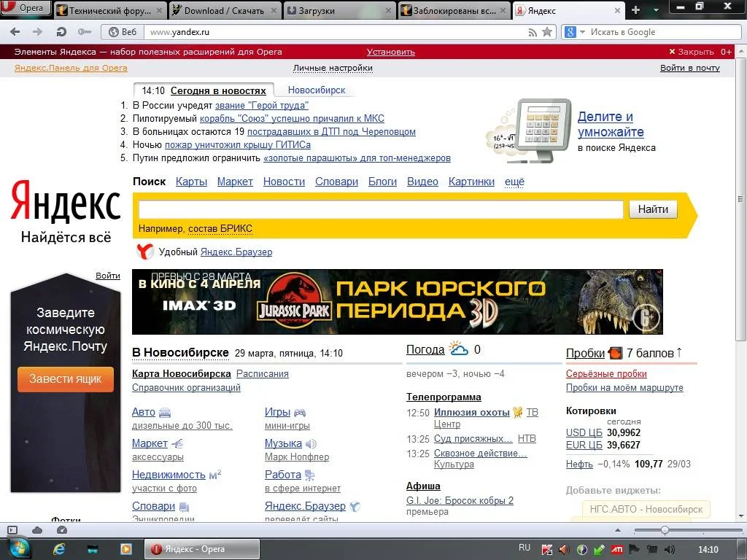Image resolution: width=747 pixels, height=560 pixels.
Task: Click Установить in the red banner
Action: tap(391, 52)
